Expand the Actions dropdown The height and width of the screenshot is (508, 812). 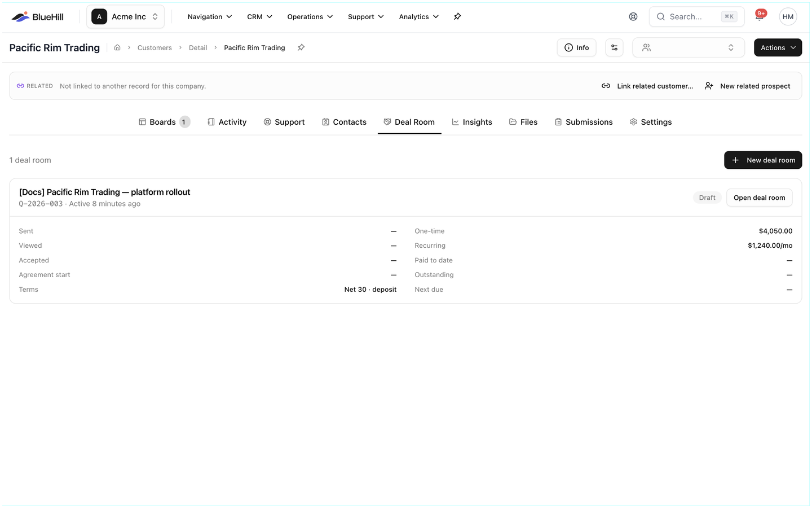tap(778, 47)
